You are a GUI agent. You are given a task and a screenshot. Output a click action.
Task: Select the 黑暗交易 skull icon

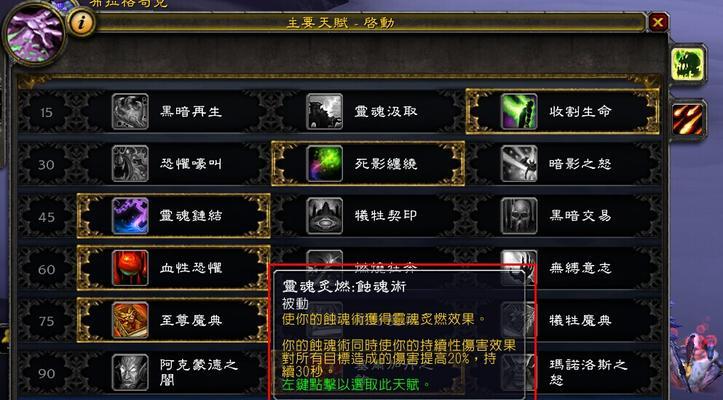click(x=519, y=216)
